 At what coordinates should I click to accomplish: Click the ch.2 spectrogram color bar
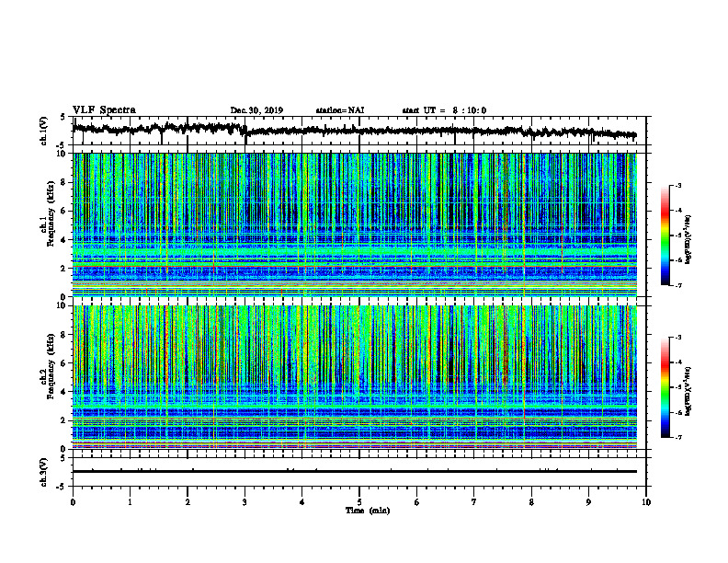(x=665, y=387)
